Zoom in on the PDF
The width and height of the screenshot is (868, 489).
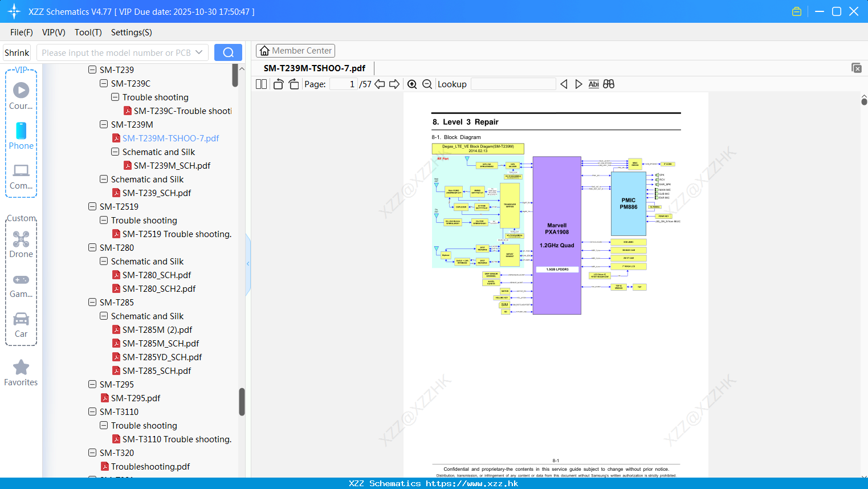click(412, 84)
